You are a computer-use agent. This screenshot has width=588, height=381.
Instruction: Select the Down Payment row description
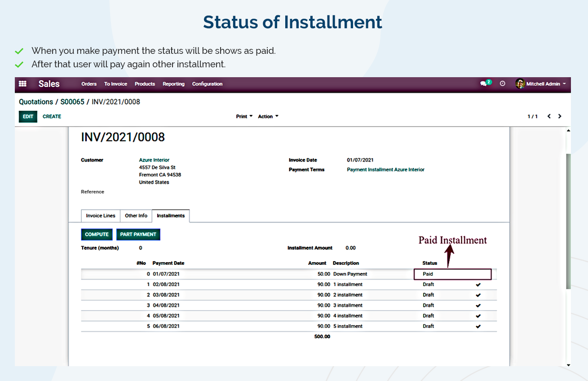click(x=350, y=274)
